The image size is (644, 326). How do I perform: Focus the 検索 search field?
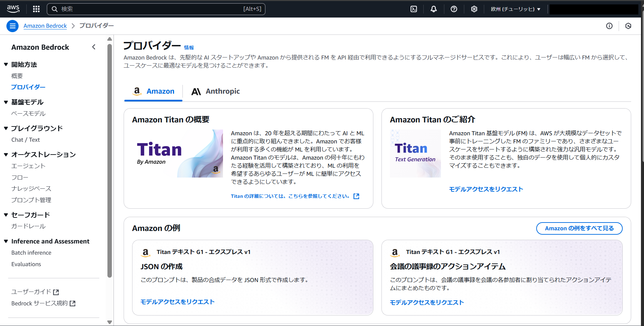coord(156,9)
